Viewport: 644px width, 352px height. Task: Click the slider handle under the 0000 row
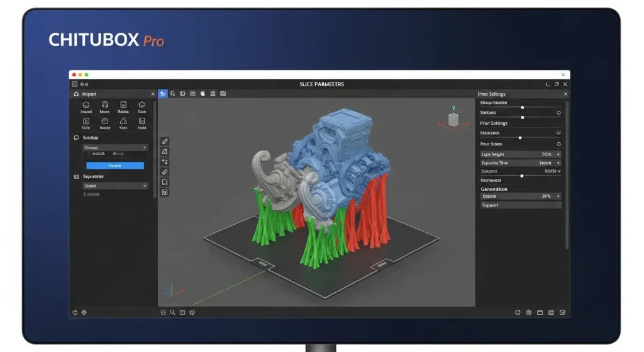[x=522, y=176]
